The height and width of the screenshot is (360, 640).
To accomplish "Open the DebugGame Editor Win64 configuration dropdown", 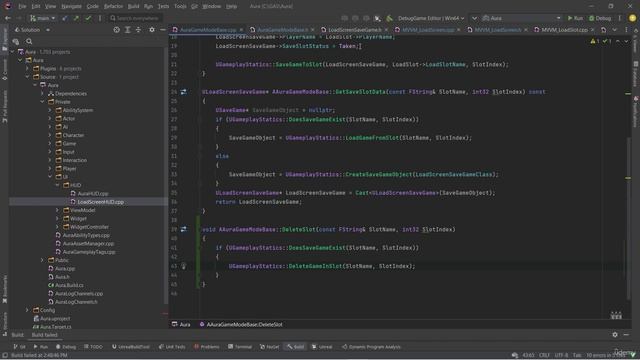I will (431, 18).
